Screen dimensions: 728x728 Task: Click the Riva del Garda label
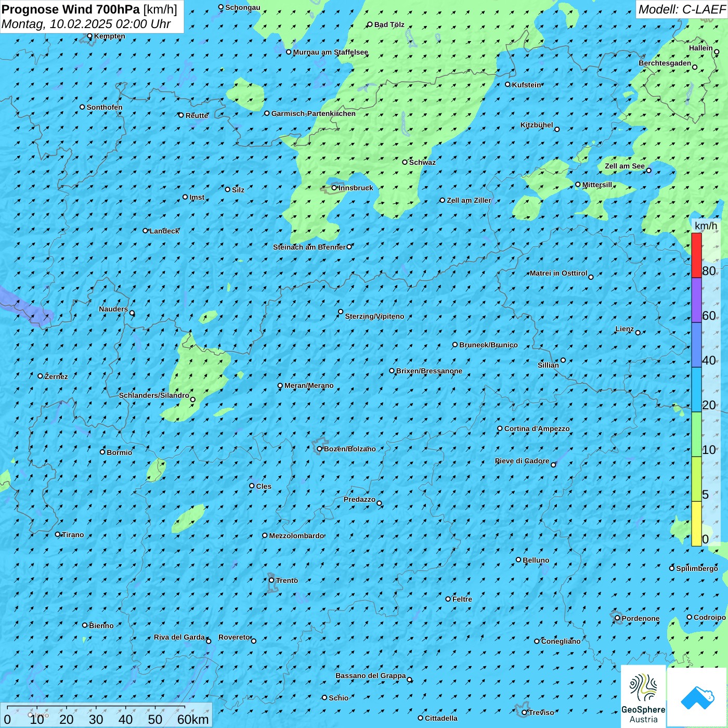179,637
